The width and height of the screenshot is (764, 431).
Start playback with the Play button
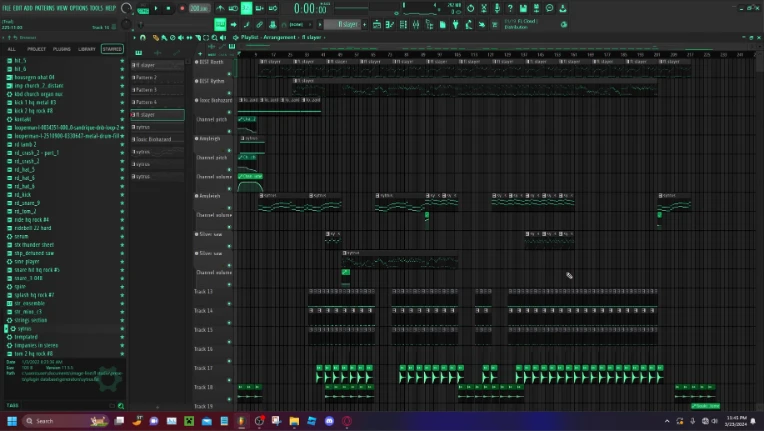click(x=156, y=8)
